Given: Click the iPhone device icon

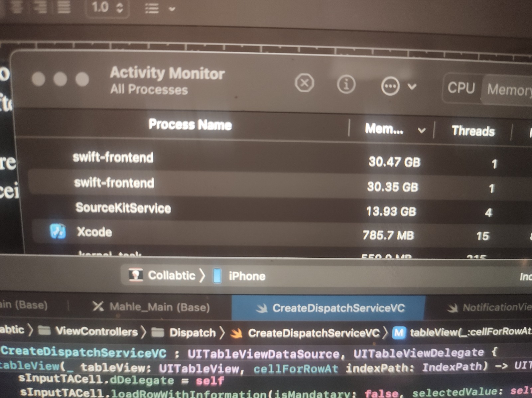Looking at the screenshot, I should [x=217, y=276].
